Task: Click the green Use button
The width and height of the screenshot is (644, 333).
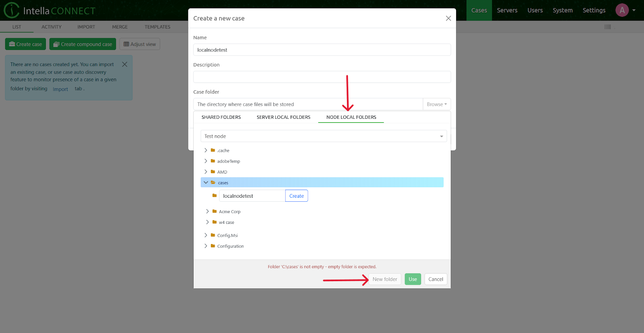Action: click(413, 279)
